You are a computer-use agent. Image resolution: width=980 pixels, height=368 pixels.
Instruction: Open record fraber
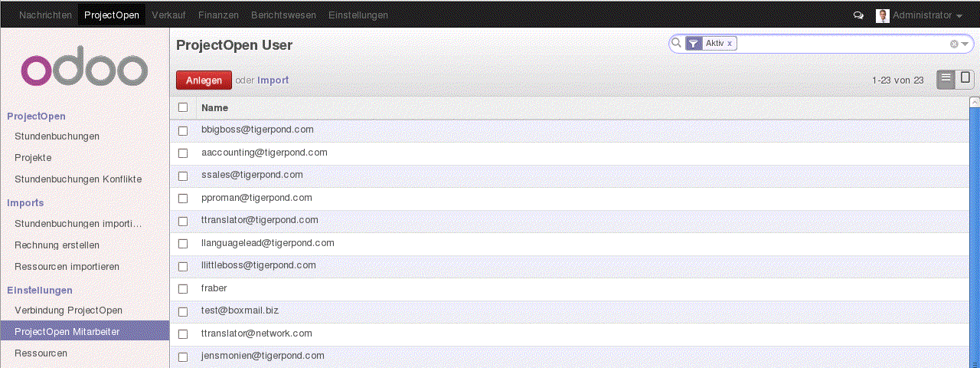point(214,289)
